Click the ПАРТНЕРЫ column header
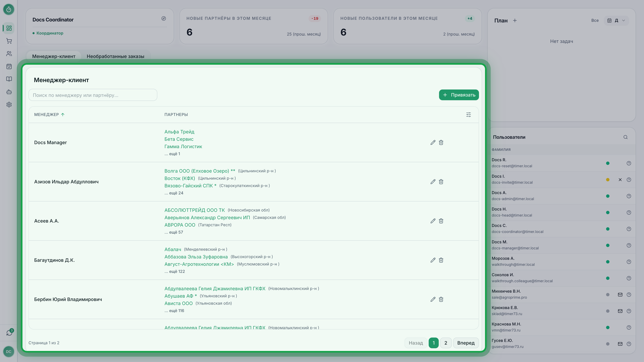Image resolution: width=644 pixels, height=362 pixels. [176, 115]
